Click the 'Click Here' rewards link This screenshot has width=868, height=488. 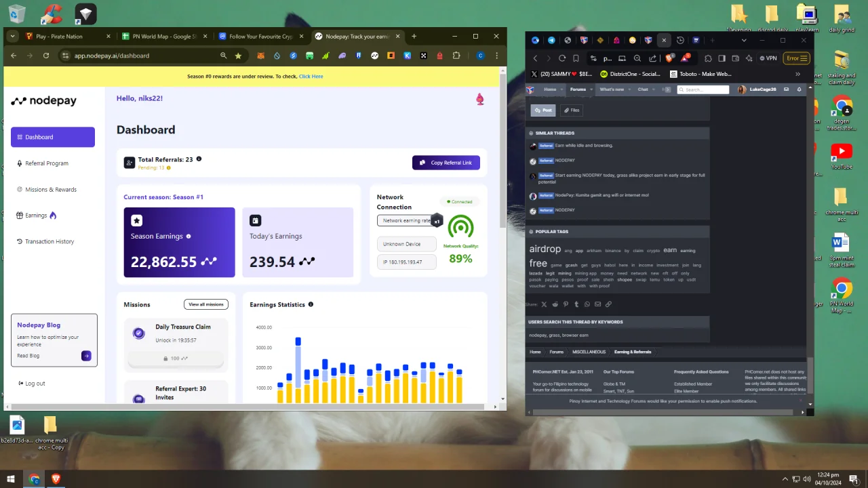311,77
